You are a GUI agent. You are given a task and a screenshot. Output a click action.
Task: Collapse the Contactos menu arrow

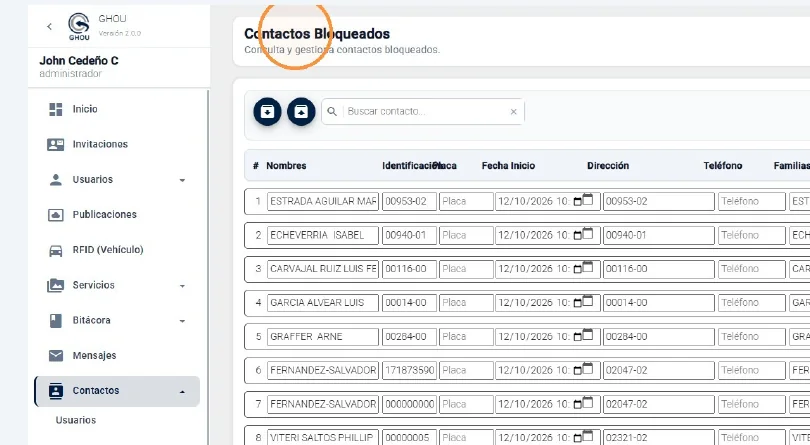coord(182,392)
